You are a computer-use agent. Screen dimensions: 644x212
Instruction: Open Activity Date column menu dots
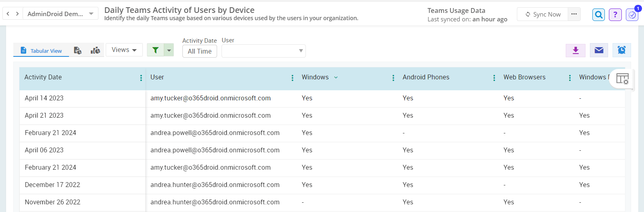click(x=141, y=78)
